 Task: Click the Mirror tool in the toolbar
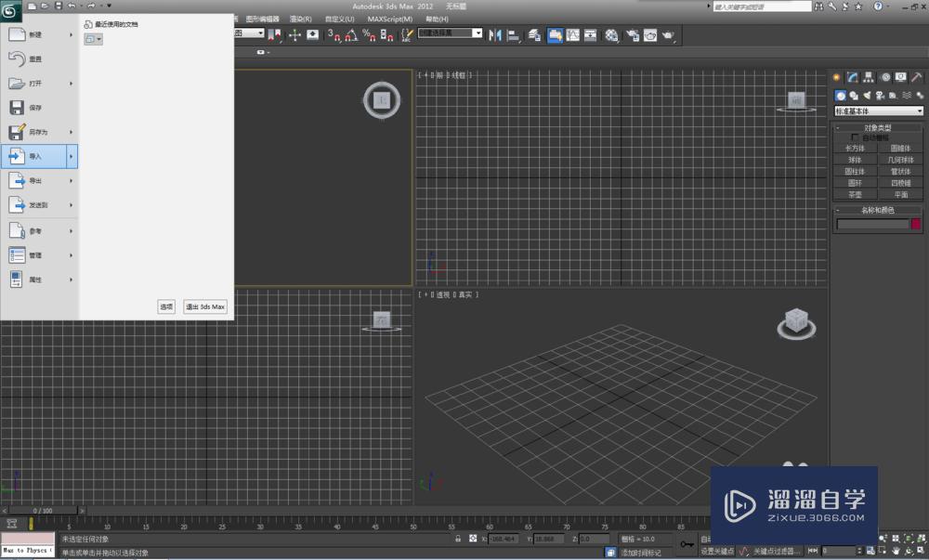[495, 35]
